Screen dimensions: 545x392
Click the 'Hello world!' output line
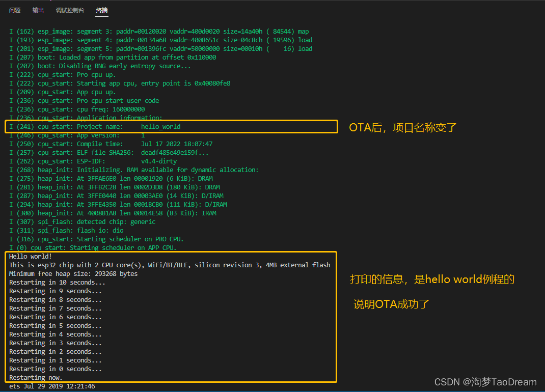[31, 256]
